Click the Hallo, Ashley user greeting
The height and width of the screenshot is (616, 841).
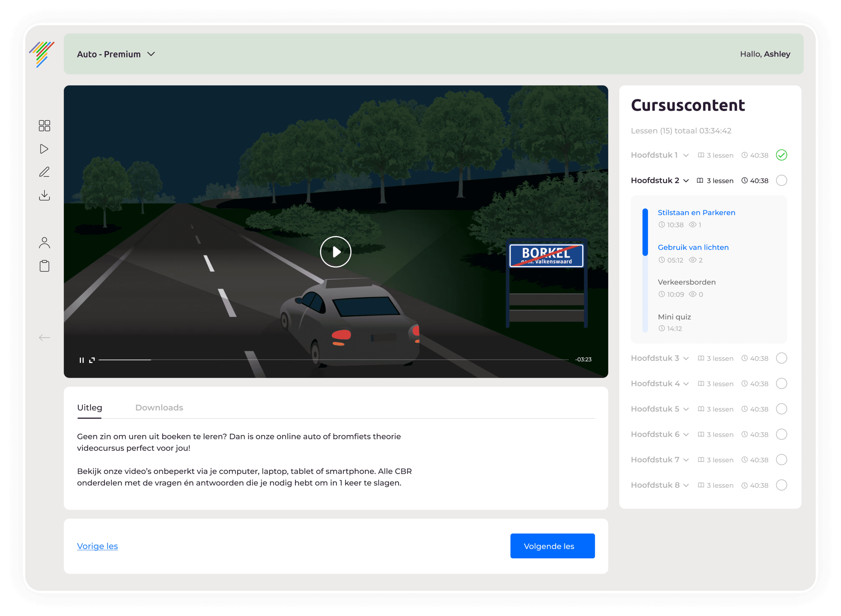[765, 54]
